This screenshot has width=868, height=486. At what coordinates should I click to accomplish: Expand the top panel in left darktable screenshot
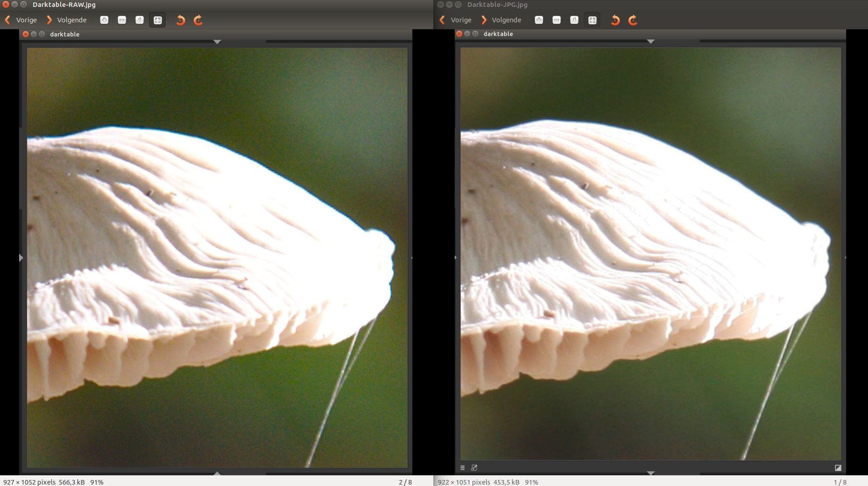coord(217,42)
